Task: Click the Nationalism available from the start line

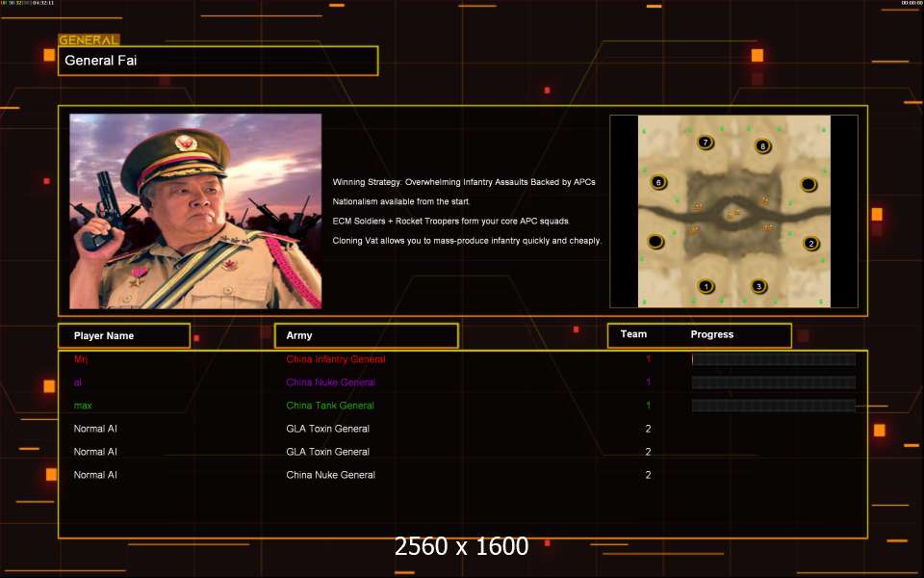Action: click(x=401, y=201)
